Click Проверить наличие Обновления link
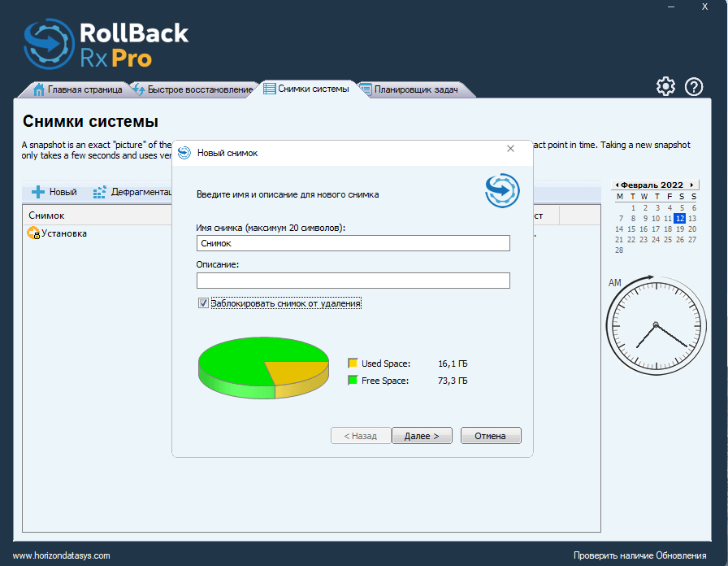This screenshot has height=566, width=728. click(x=639, y=555)
